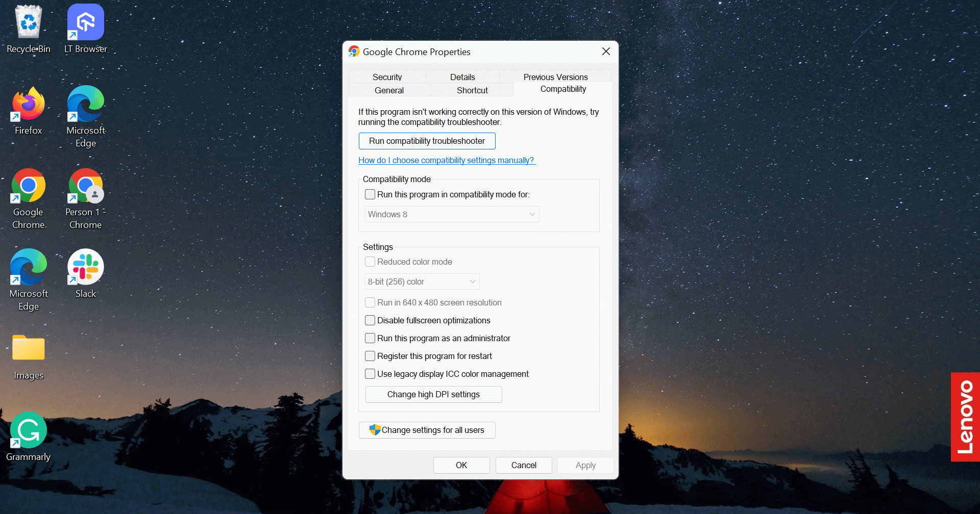The height and width of the screenshot is (514, 980).
Task: Switch to the Details tab
Action: (462, 77)
